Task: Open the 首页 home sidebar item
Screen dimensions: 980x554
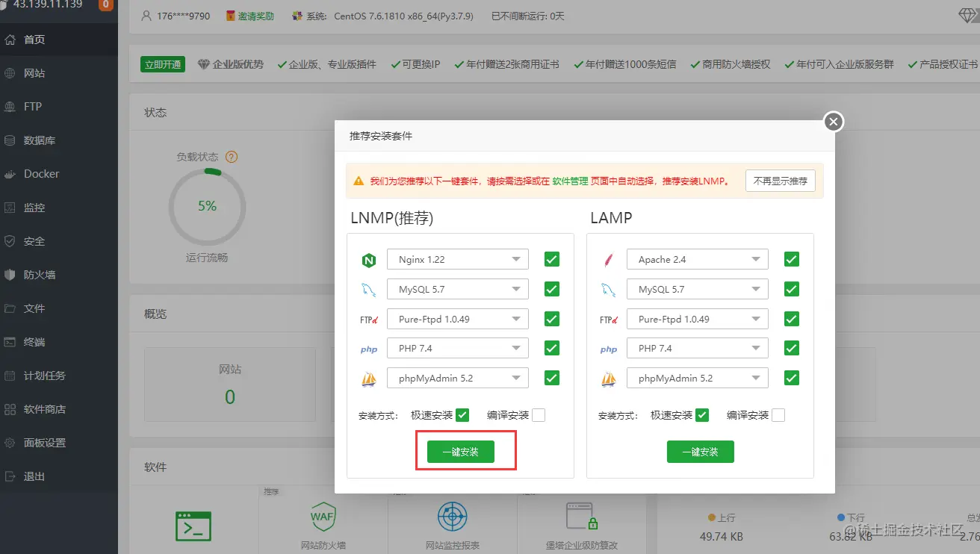Action: coord(59,40)
